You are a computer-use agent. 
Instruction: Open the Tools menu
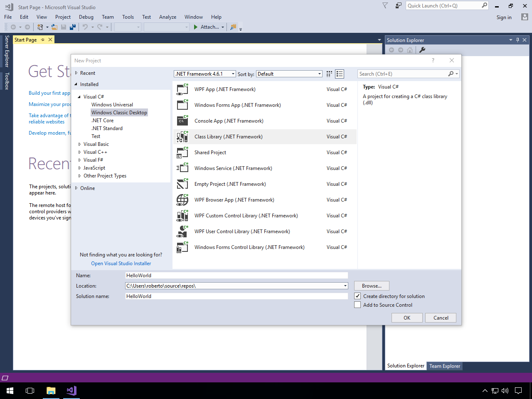point(128,17)
